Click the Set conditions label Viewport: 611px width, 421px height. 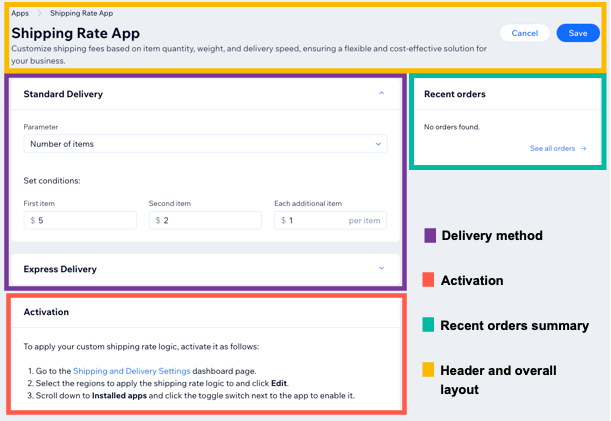(52, 181)
